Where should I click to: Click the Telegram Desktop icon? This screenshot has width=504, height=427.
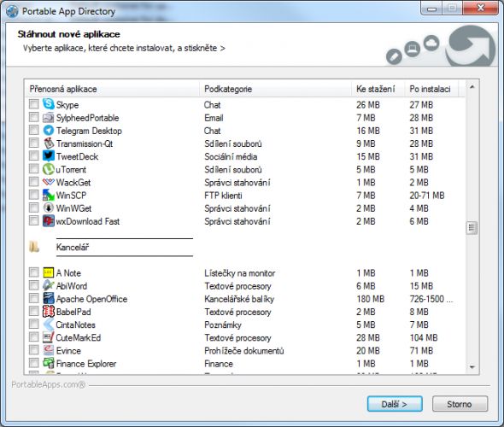48,130
